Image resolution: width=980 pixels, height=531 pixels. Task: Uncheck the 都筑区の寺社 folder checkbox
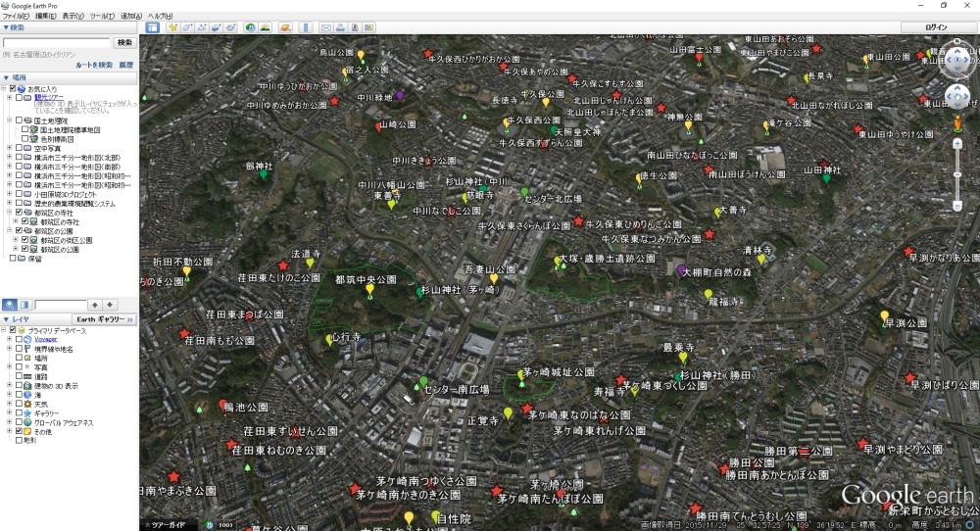coord(21,213)
